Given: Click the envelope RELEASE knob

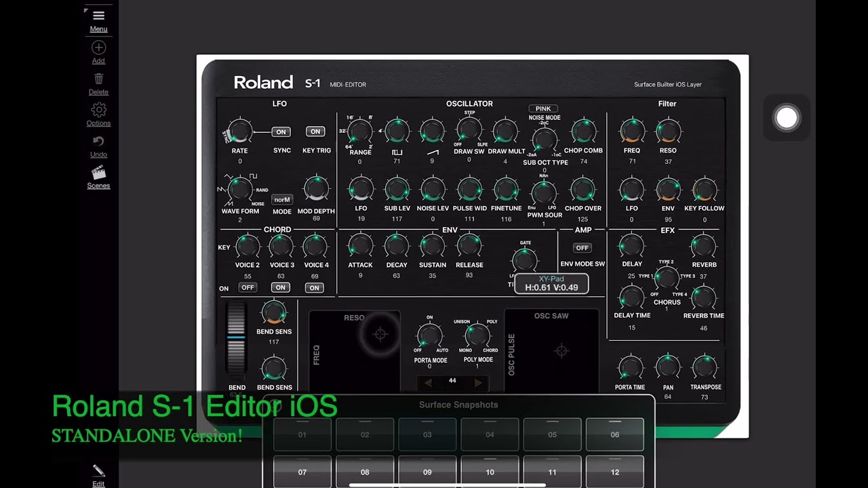Looking at the screenshot, I should [469, 245].
